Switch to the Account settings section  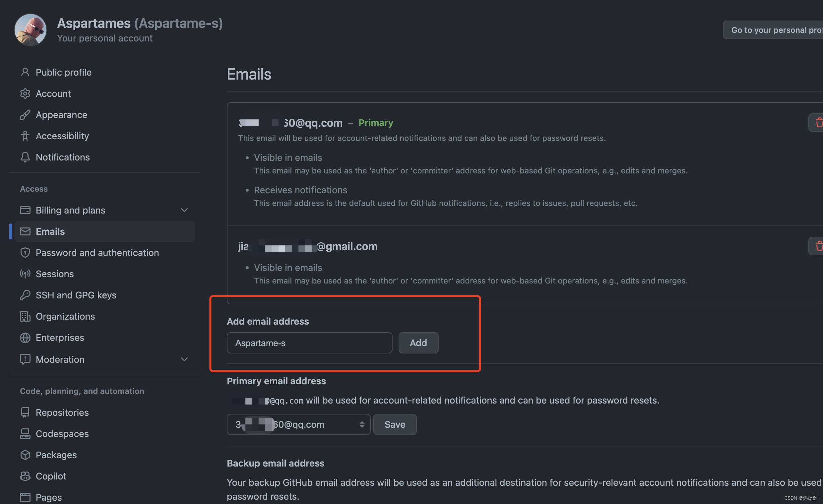coord(53,94)
